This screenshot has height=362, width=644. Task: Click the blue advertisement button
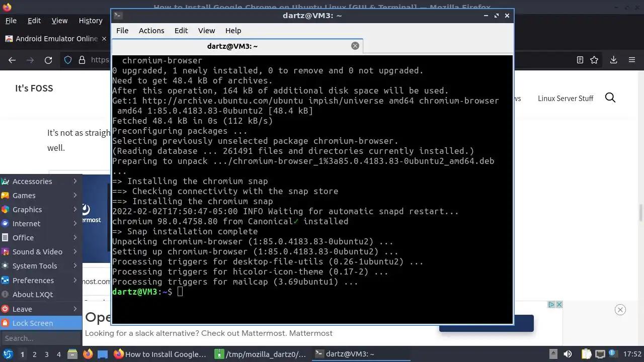(x=487, y=324)
